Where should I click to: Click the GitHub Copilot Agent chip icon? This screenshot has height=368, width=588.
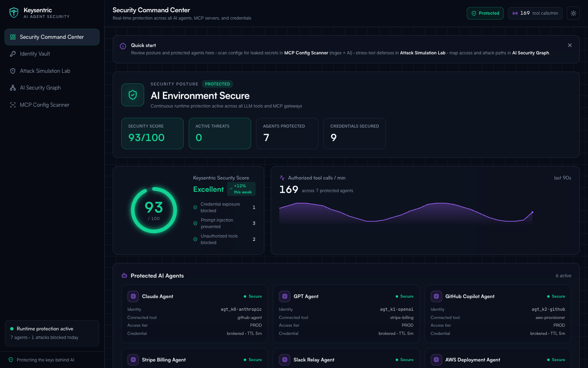(x=437, y=296)
